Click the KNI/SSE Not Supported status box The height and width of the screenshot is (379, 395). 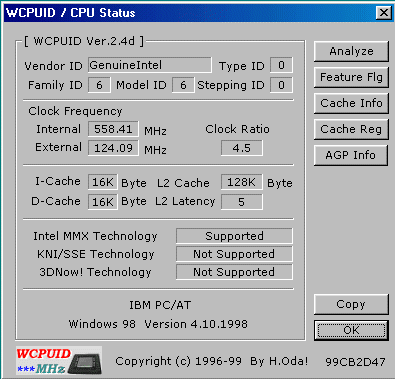click(x=234, y=254)
